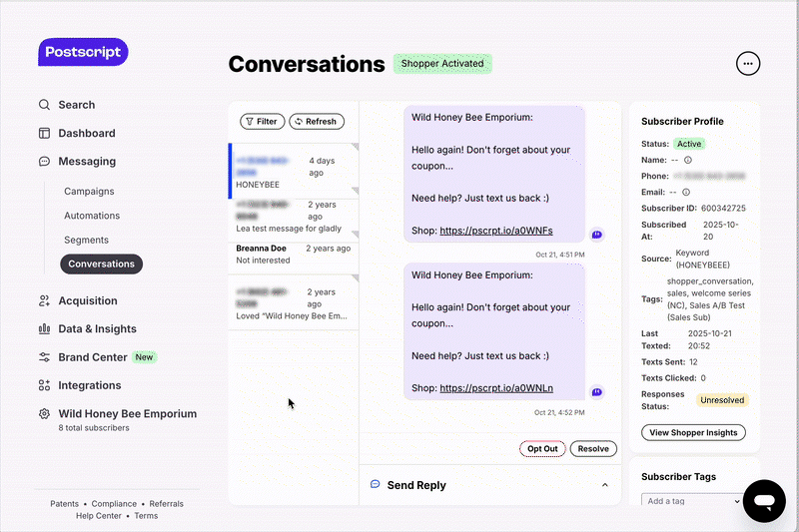This screenshot has height=532, width=799.
Task: Open the Integrations section
Action: click(90, 385)
